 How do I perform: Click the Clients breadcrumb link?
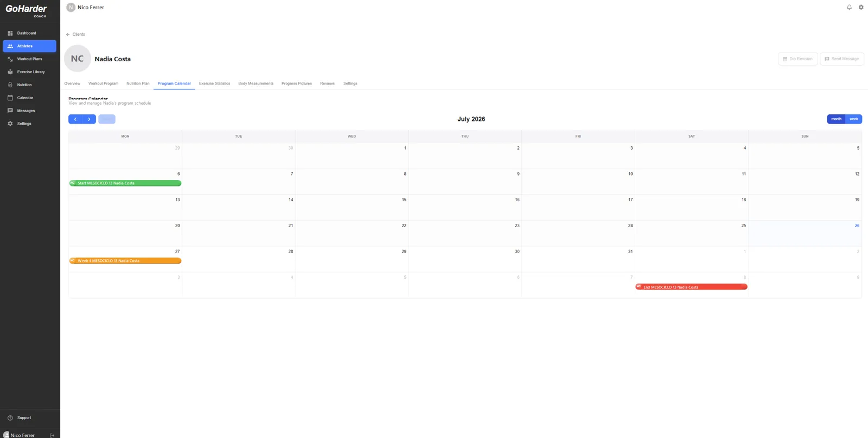click(x=79, y=34)
